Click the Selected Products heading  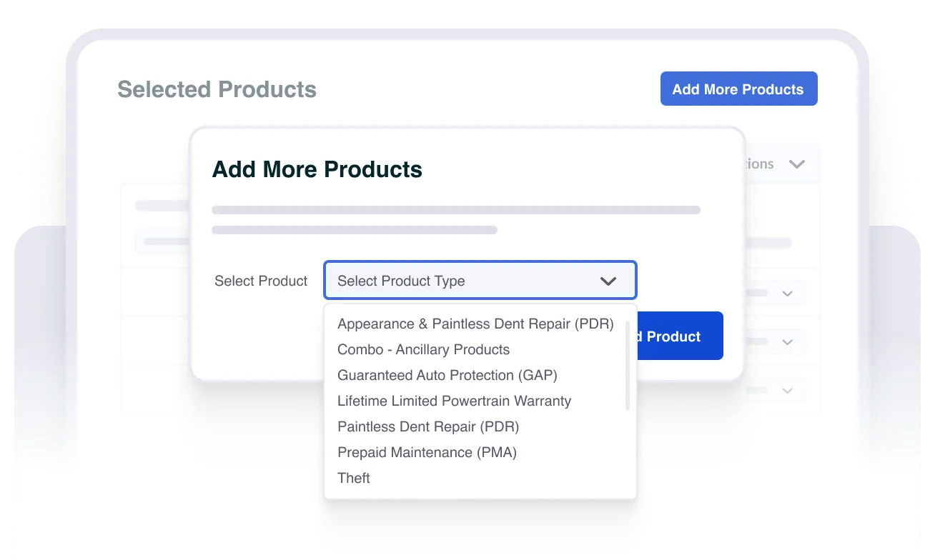[x=217, y=90]
